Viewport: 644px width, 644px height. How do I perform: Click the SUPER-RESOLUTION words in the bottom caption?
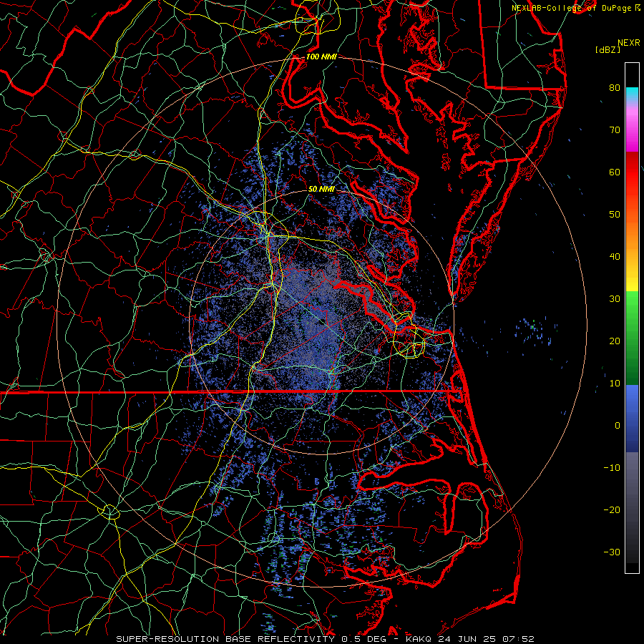tap(167, 639)
